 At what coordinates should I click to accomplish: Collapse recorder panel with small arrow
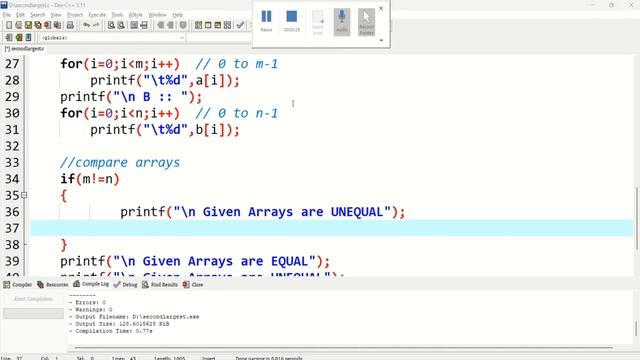click(x=381, y=40)
